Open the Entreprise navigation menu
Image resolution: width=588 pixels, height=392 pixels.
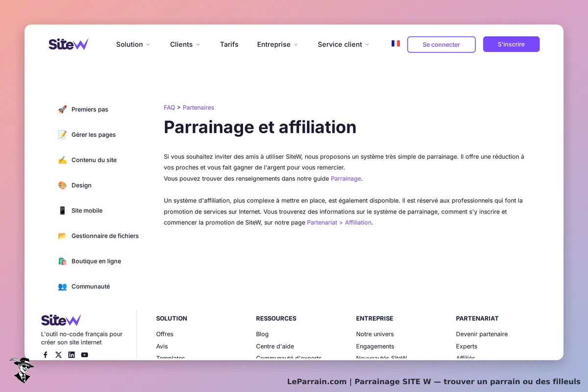click(x=274, y=44)
